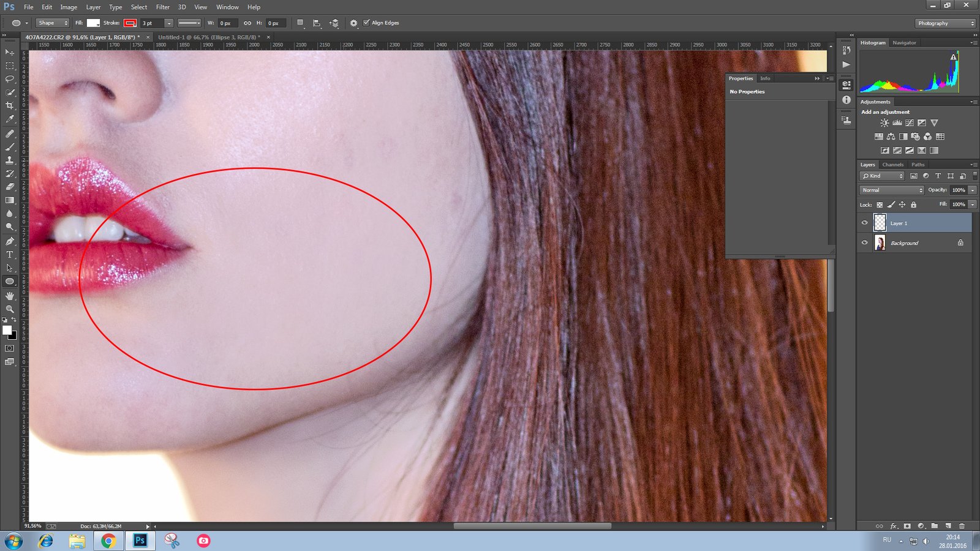Click the delete layer trash button
Screen dimensions: 980x551
click(962, 526)
